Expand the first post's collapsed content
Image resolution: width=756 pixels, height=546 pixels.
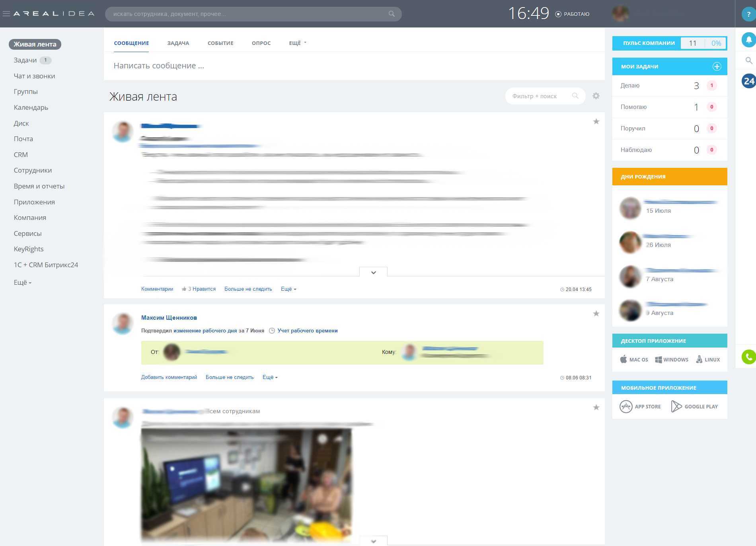(373, 272)
